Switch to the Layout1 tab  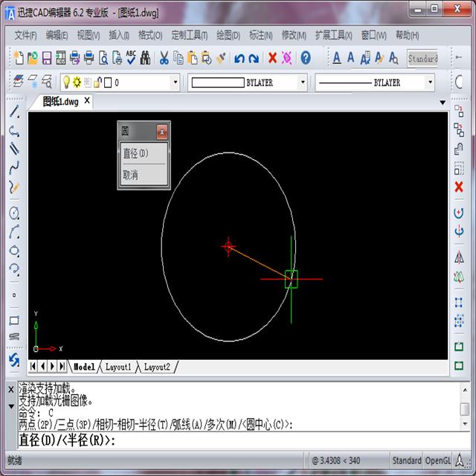coord(118,367)
